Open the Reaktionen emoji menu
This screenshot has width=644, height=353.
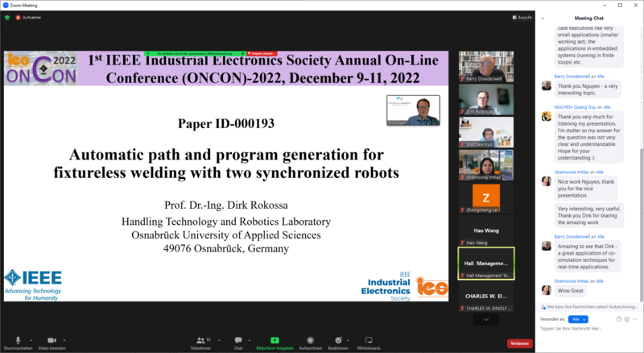point(338,343)
